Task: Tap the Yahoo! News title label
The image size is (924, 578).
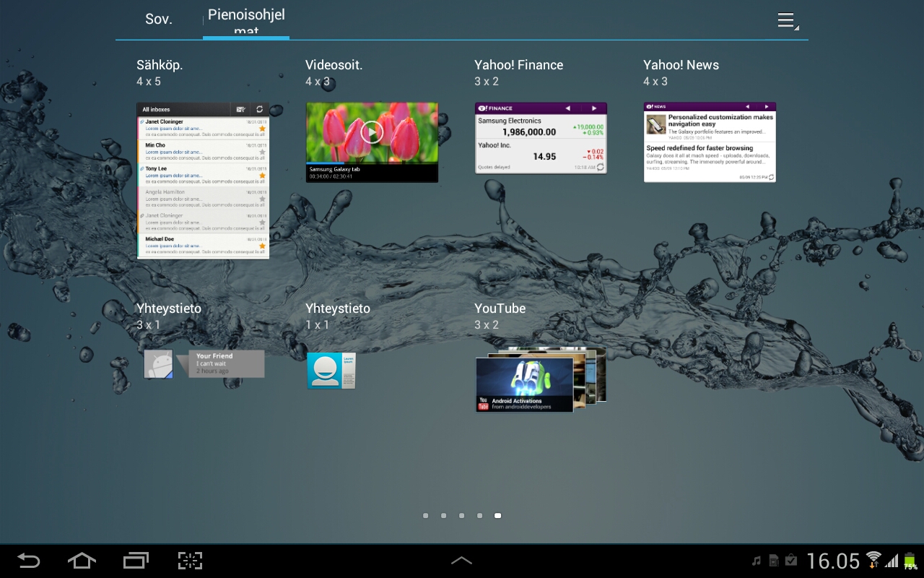Action: (x=681, y=65)
